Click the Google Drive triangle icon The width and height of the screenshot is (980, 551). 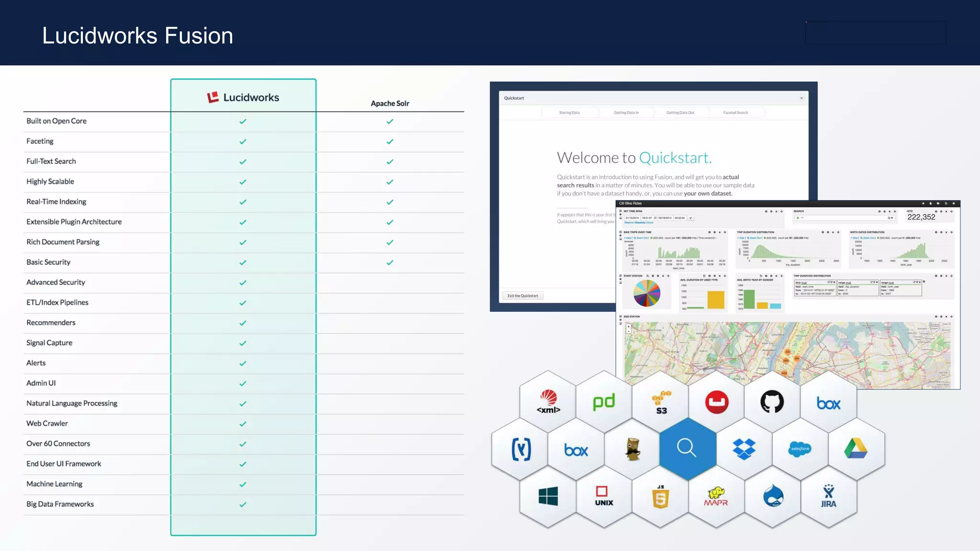pyautogui.click(x=856, y=449)
